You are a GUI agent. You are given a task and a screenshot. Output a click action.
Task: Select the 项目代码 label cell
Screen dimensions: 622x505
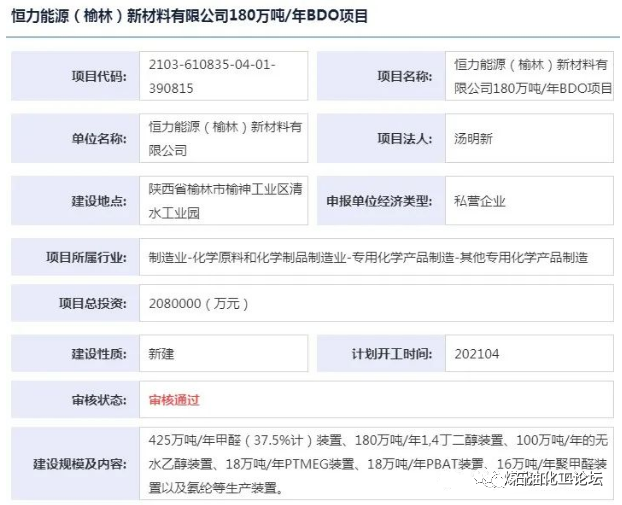point(75,76)
